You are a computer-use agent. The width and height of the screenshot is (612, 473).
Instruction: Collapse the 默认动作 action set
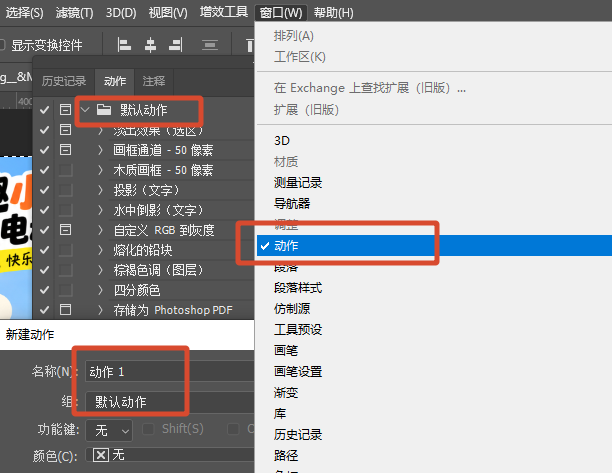point(85,110)
